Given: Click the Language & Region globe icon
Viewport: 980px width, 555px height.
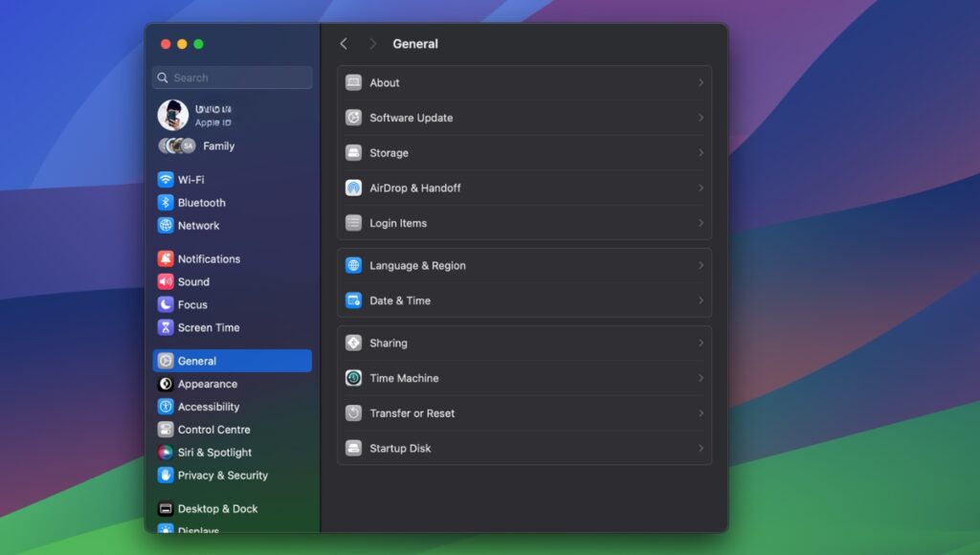Looking at the screenshot, I should (x=354, y=265).
